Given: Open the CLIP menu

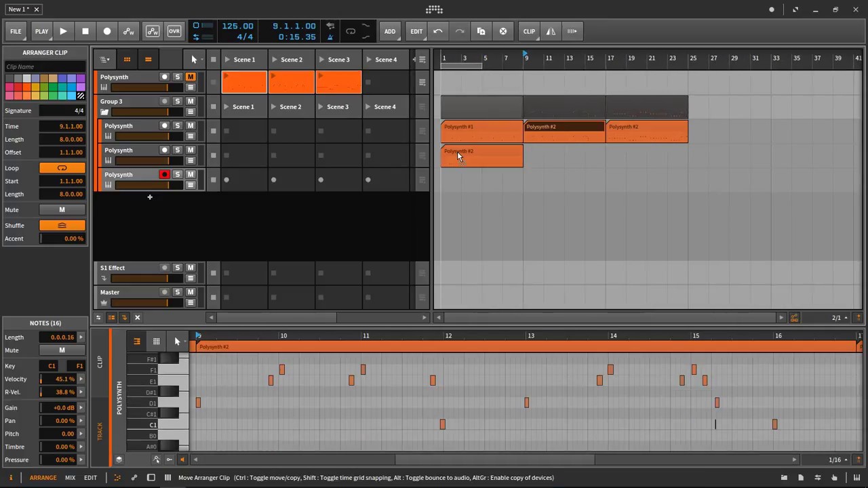Looking at the screenshot, I should [529, 31].
